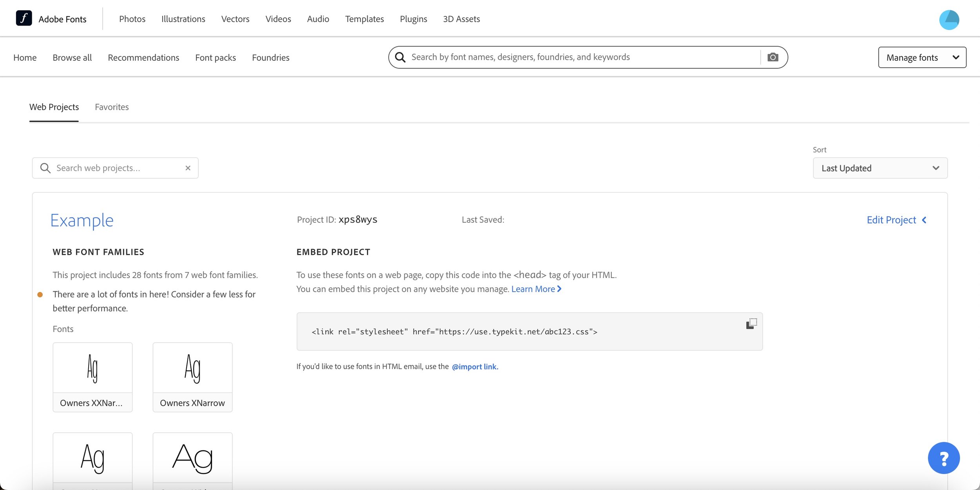The width and height of the screenshot is (980, 490).
Task: Open Font packs
Action: 215,58
